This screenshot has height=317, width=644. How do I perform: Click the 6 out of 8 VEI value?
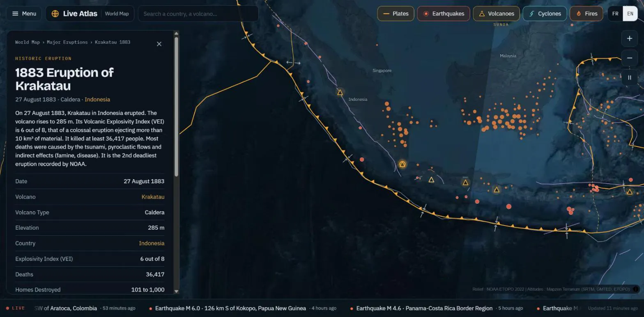point(152,259)
